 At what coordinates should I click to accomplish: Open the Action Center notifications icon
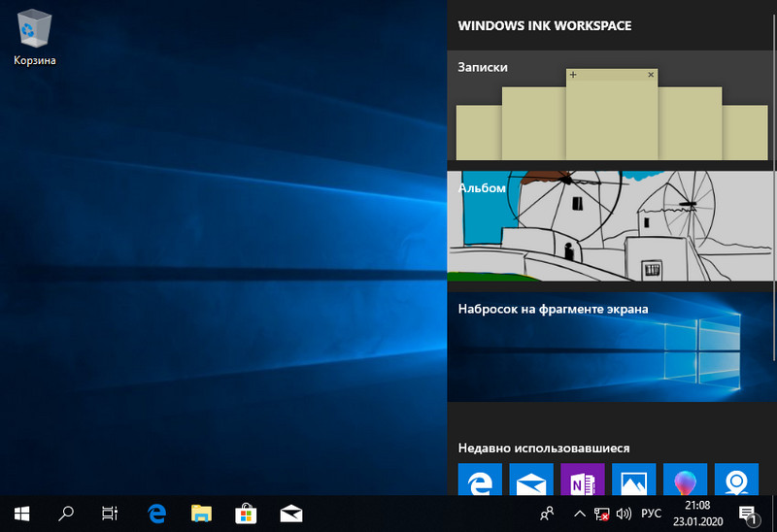[747, 515]
